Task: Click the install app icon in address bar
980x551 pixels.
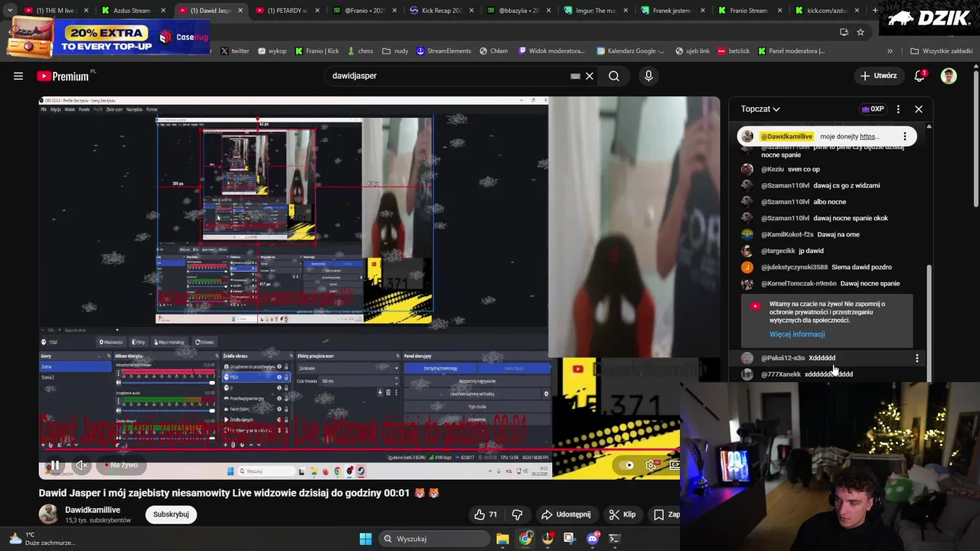Action: (x=844, y=32)
